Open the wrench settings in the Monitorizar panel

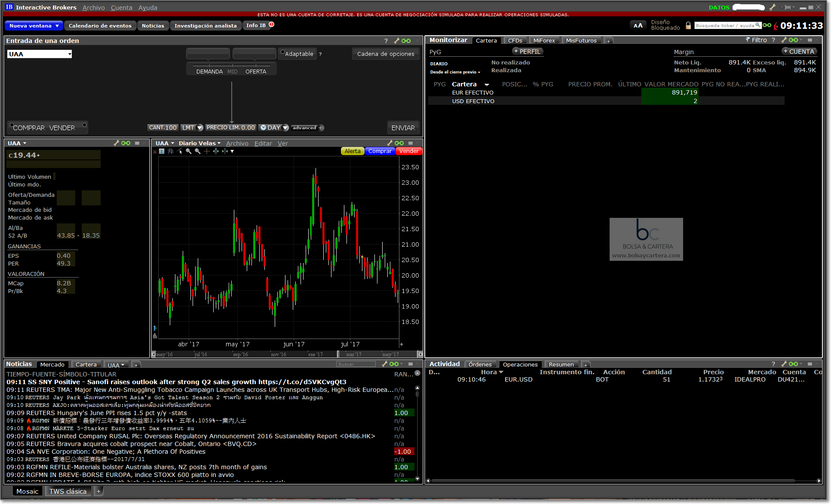click(x=784, y=40)
